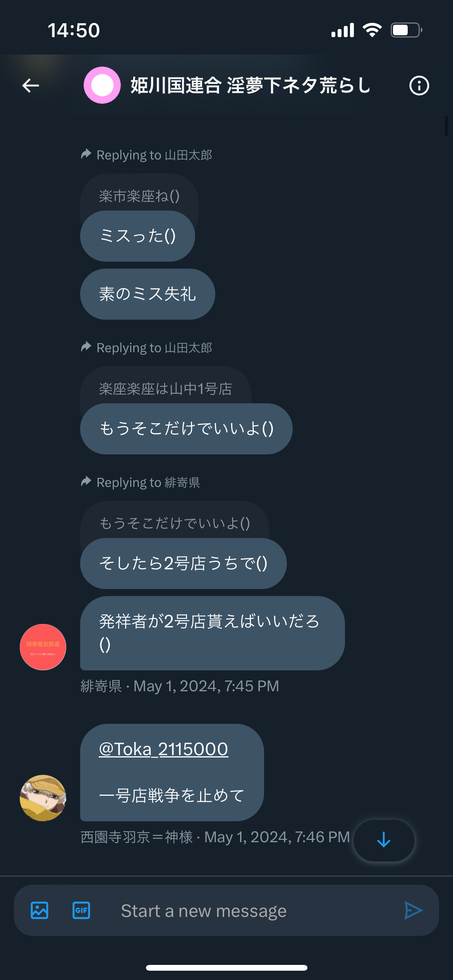Jump to the latest message with the down arrow
453x980 pixels.
click(384, 840)
